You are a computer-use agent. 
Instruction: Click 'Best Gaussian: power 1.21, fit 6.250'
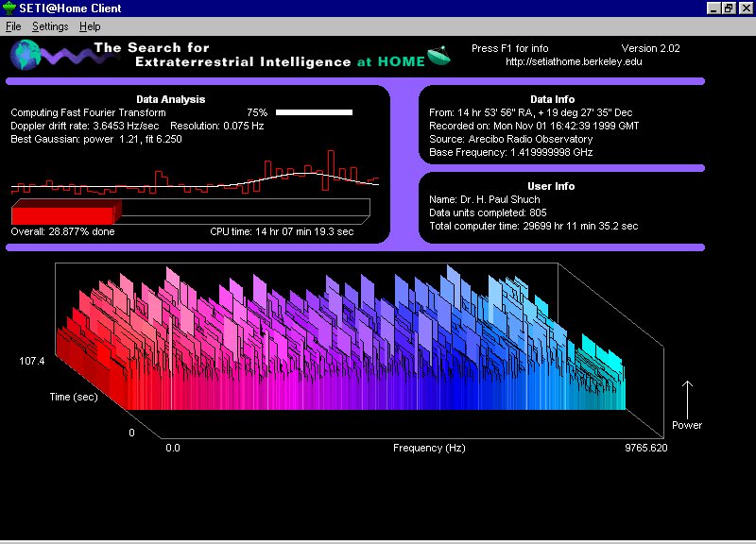[96, 139]
